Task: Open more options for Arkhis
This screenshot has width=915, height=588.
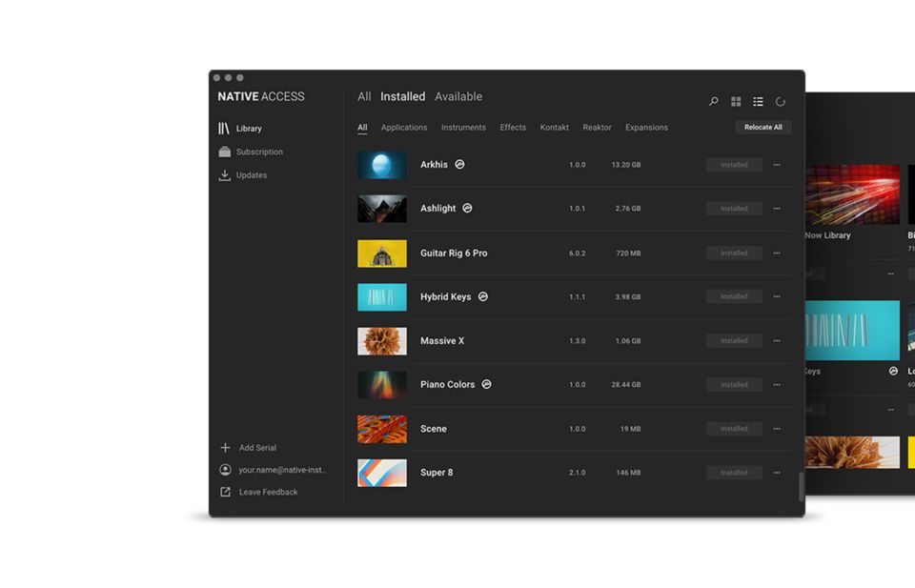Action: [777, 165]
